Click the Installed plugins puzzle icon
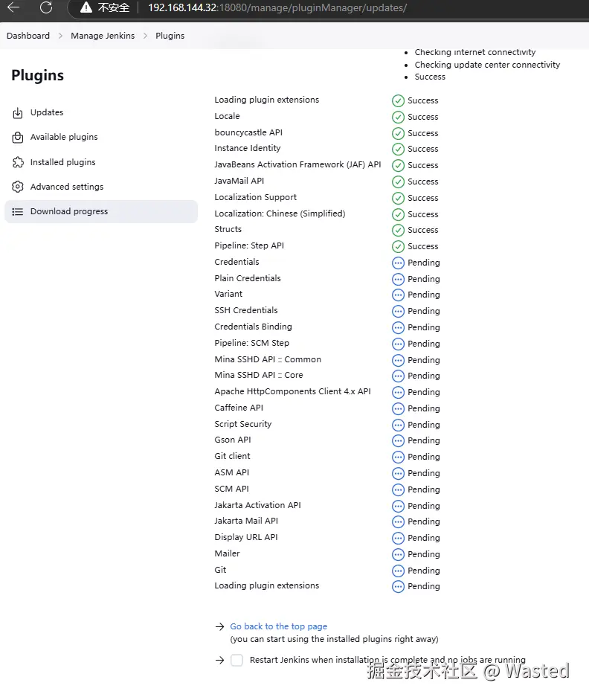The image size is (589, 700). pyautogui.click(x=18, y=162)
